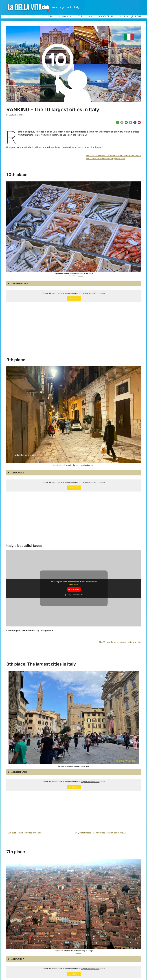Follow google.com link in 8th place notice
The image size is (147, 980).
coord(90,781)
